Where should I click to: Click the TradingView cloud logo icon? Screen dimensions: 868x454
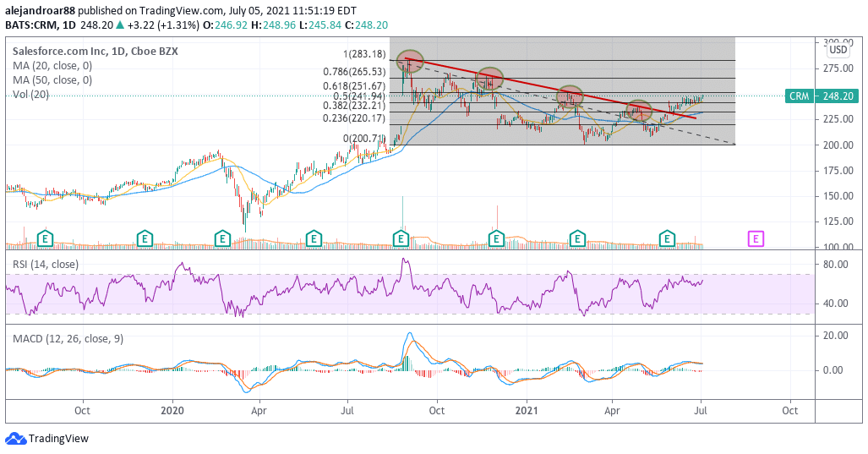(15, 439)
